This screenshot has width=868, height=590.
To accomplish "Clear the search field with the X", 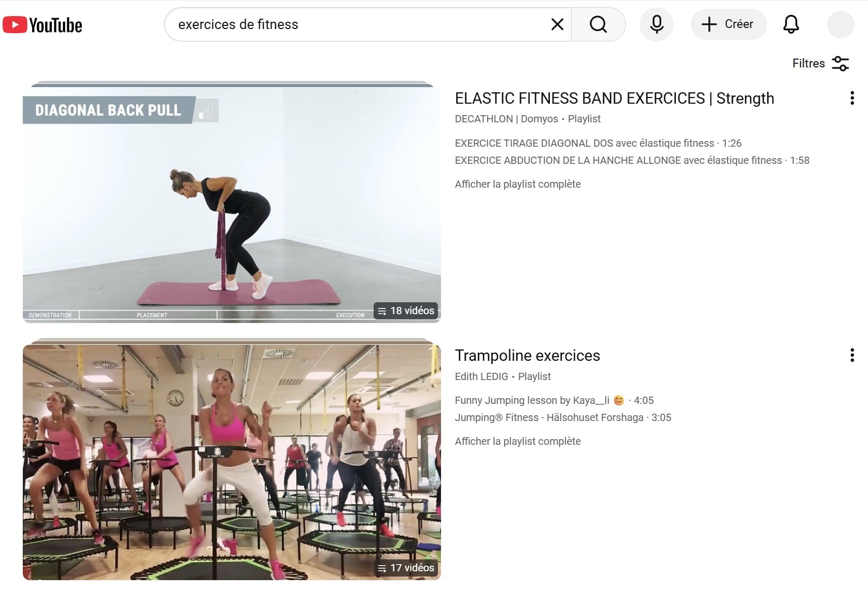I will (557, 24).
